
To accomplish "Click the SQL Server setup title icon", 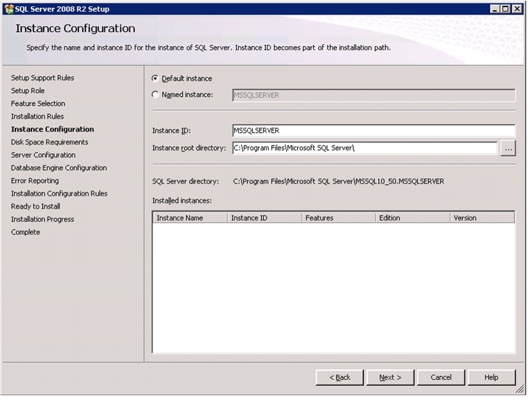I will click(x=9, y=9).
